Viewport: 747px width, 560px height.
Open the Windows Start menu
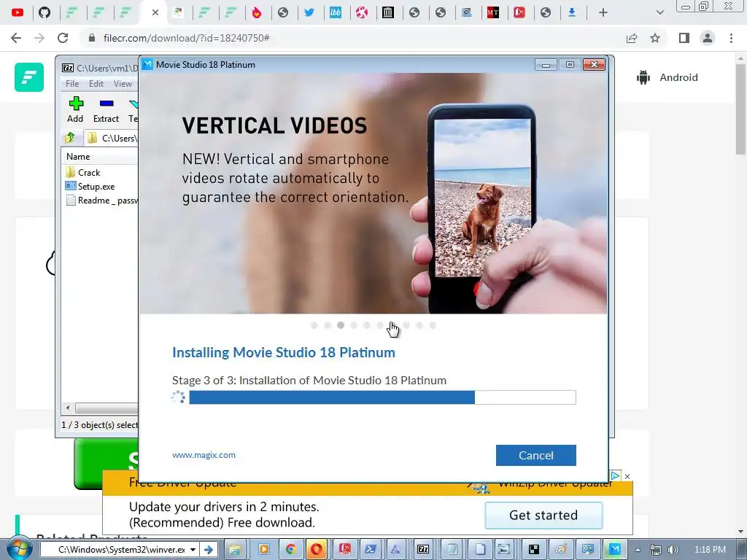coord(19,549)
